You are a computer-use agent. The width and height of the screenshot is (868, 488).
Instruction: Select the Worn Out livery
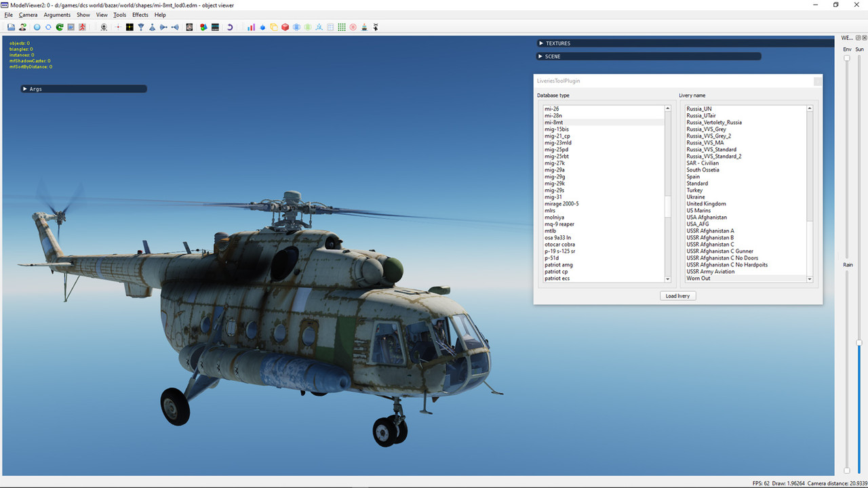(x=745, y=279)
